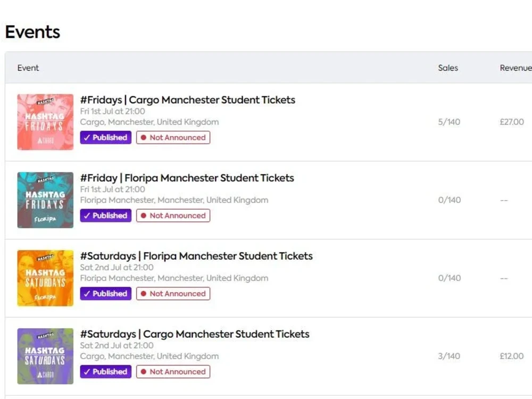
Task: Open #Friday | Floripa Manchester Student Tickets
Action: pos(187,178)
